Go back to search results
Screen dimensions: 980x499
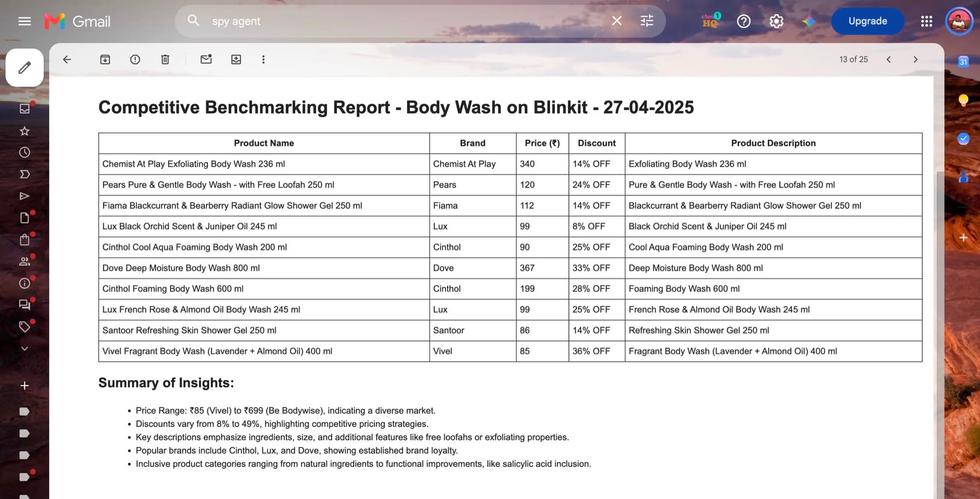(x=67, y=59)
